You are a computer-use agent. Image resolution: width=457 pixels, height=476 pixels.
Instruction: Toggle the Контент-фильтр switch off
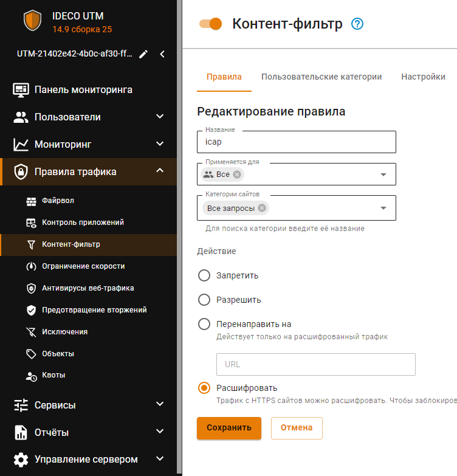click(x=211, y=24)
